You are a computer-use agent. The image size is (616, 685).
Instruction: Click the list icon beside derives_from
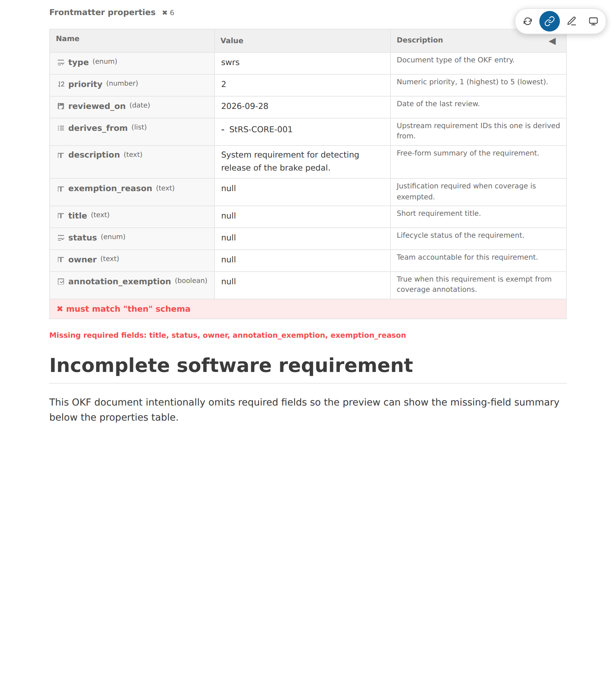click(x=61, y=128)
